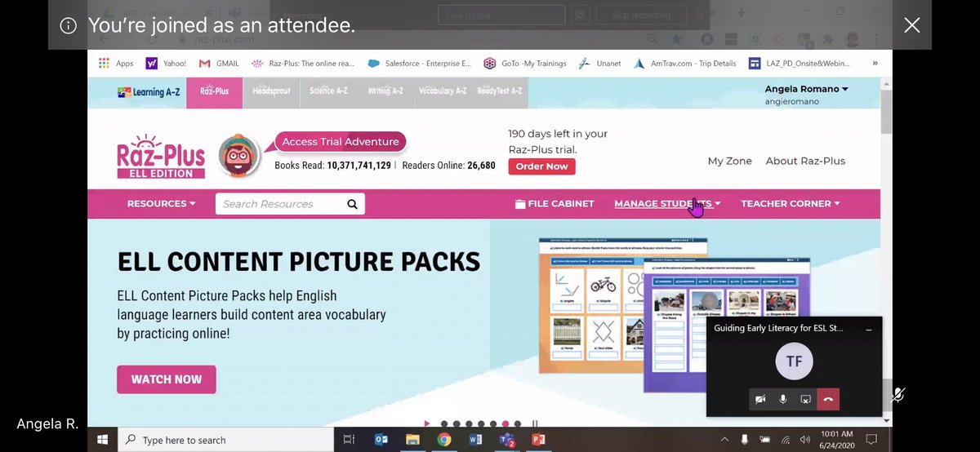
Task: Open the Raz-Plus online reading bookmark
Action: [301, 63]
